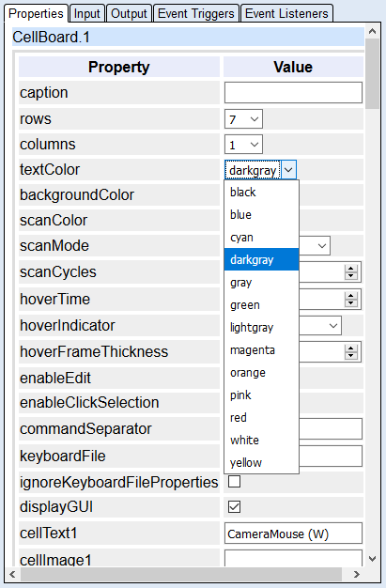
Task: Click the horizontal scrollbar thumb
Action: (181, 574)
